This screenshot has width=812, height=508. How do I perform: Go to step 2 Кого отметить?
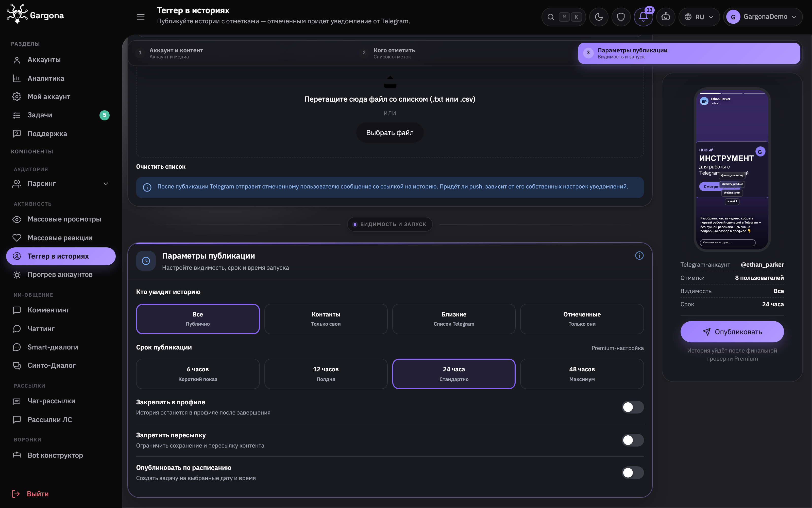point(466,53)
